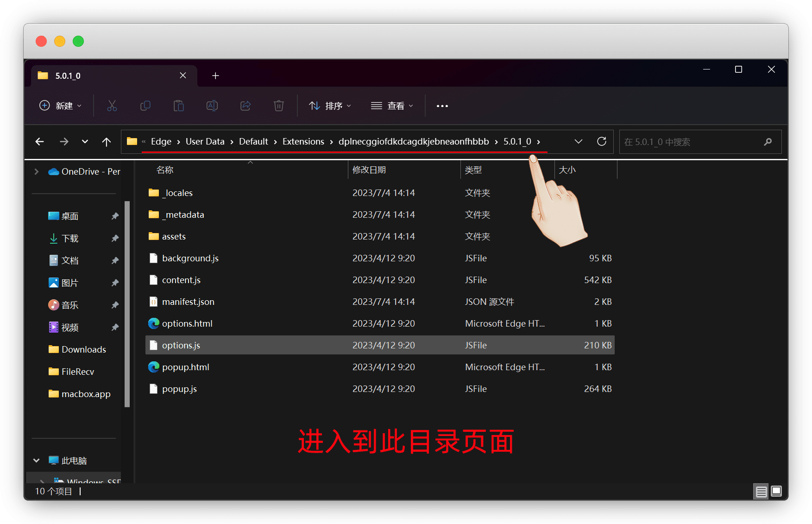Switch to large thumbnails view toggle

(776, 492)
